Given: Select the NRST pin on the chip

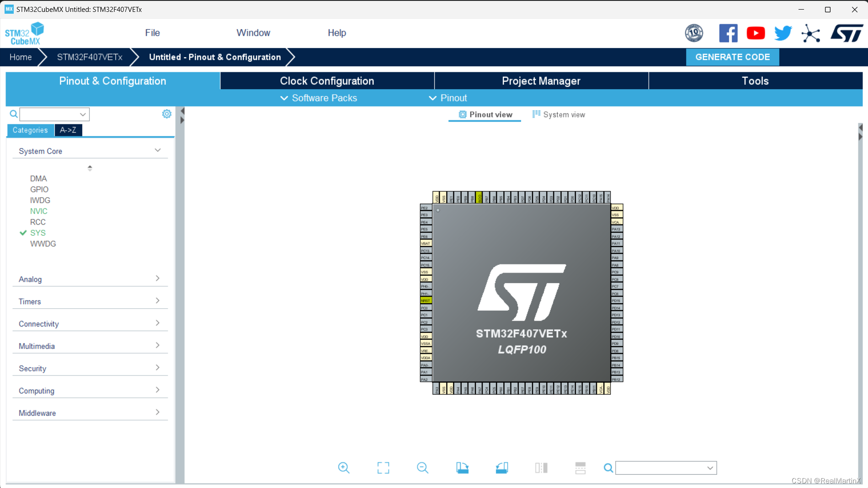Looking at the screenshot, I should pos(426,300).
